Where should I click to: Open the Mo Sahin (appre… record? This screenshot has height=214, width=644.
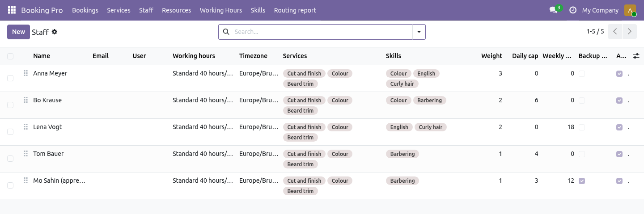59,180
